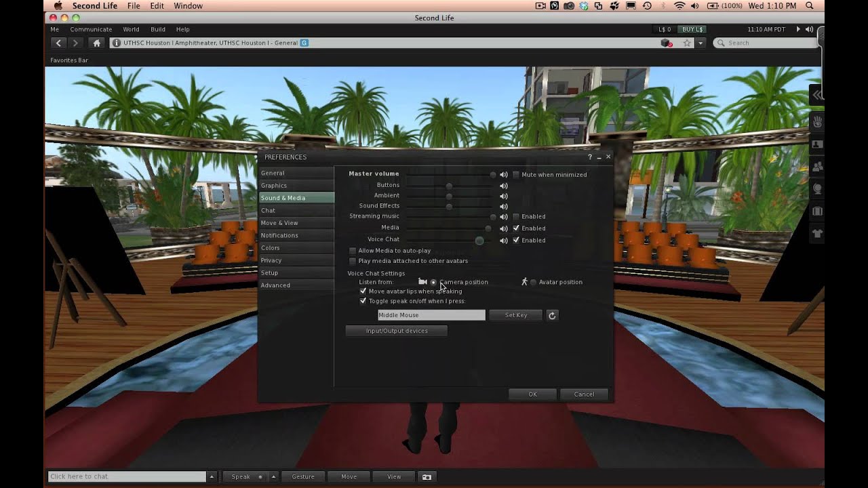Click OK in Preferences dialog

click(532, 394)
